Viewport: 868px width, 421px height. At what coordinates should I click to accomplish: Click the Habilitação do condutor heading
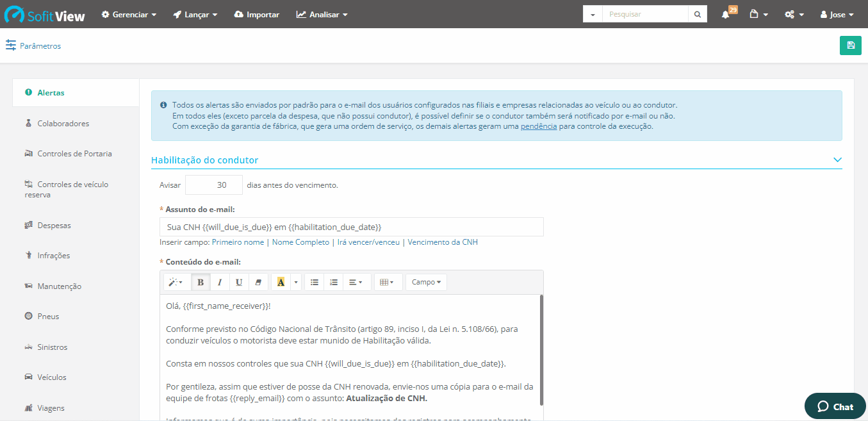pos(204,160)
